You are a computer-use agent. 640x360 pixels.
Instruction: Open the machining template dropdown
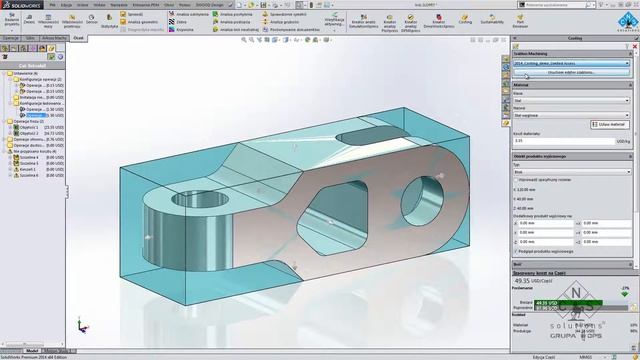[571, 63]
